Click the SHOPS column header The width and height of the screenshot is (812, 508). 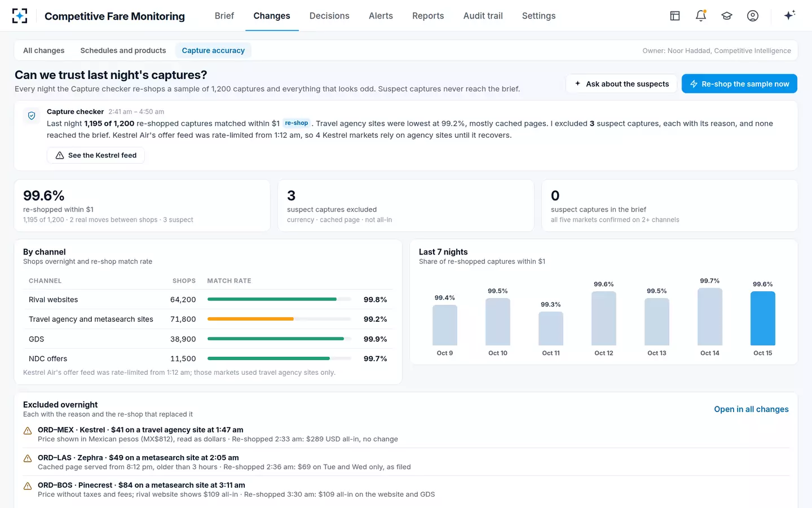tap(184, 281)
